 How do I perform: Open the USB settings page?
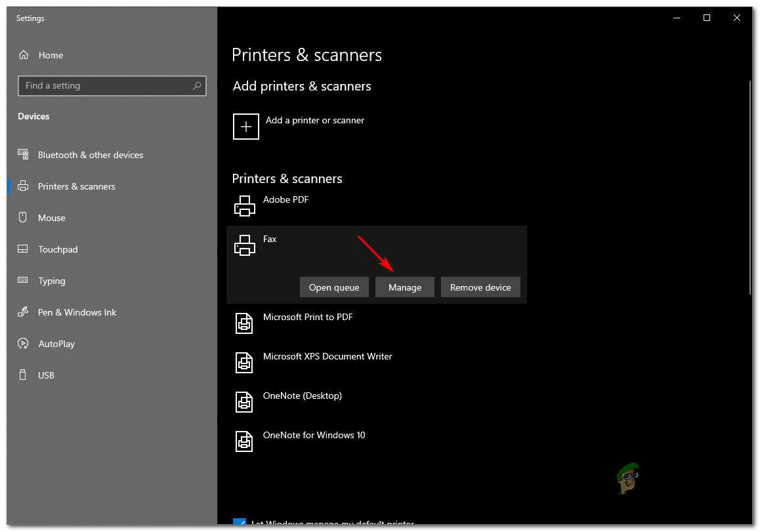pos(46,375)
